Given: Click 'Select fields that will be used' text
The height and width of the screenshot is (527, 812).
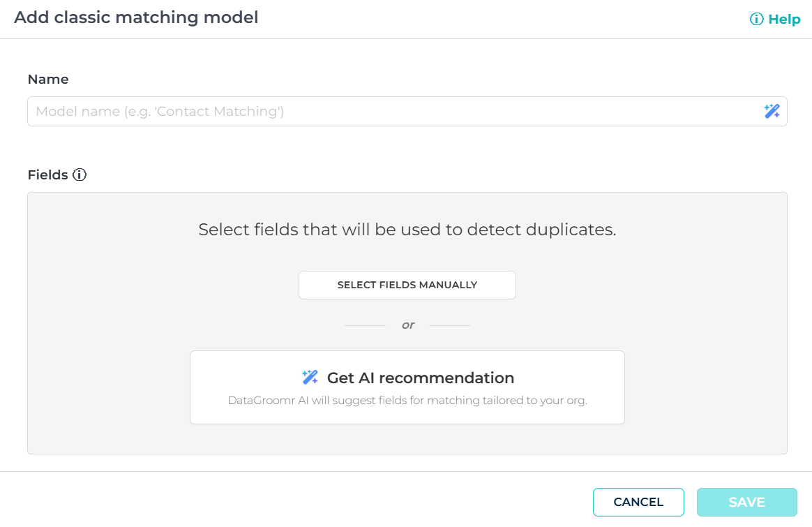Looking at the screenshot, I should (x=407, y=230).
